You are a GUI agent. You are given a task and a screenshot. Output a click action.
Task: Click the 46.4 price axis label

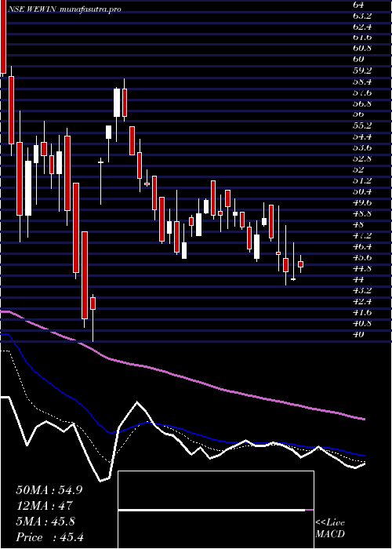click(x=362, y=246)
